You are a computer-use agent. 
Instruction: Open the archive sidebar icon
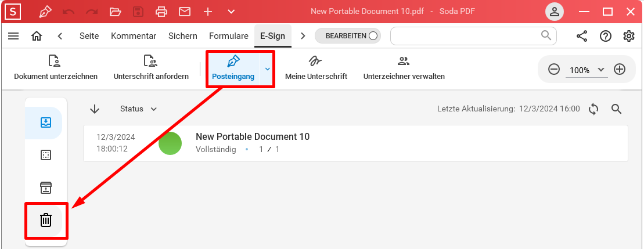coord(46,187)
